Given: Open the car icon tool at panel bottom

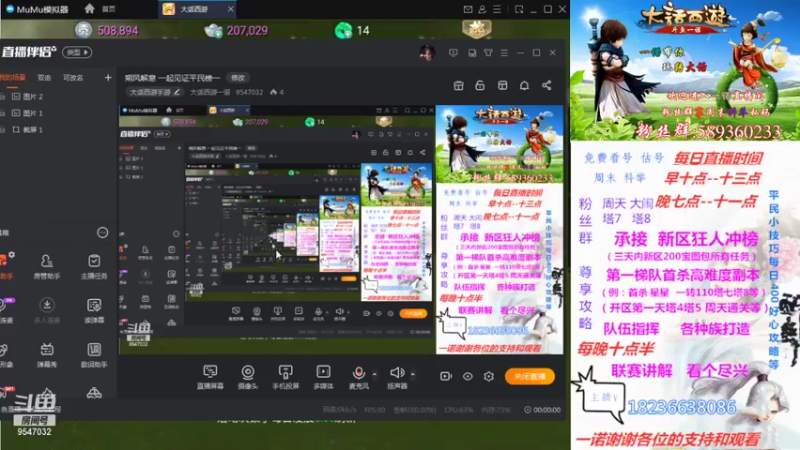Looking at the screenshot, I should pos(94,393).
